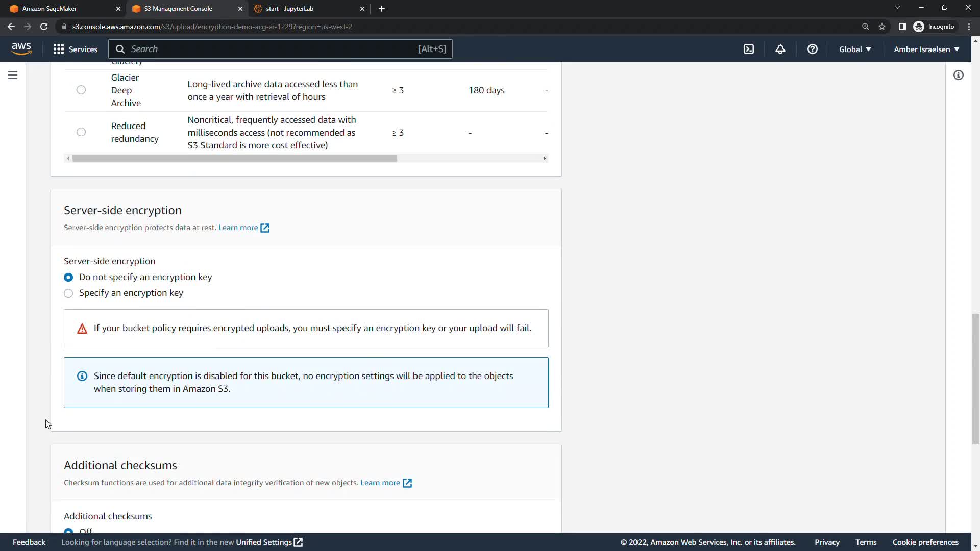This screenshot has height=551, width=980.
Task: Click the info panel icon on the right
Action: pyautogui.click(x=958, y=75)
